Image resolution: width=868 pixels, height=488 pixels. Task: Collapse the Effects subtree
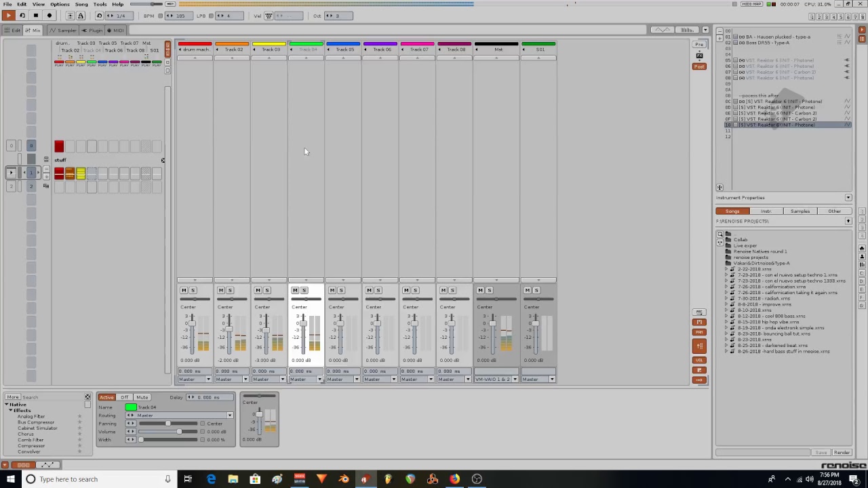coord(10,411)
